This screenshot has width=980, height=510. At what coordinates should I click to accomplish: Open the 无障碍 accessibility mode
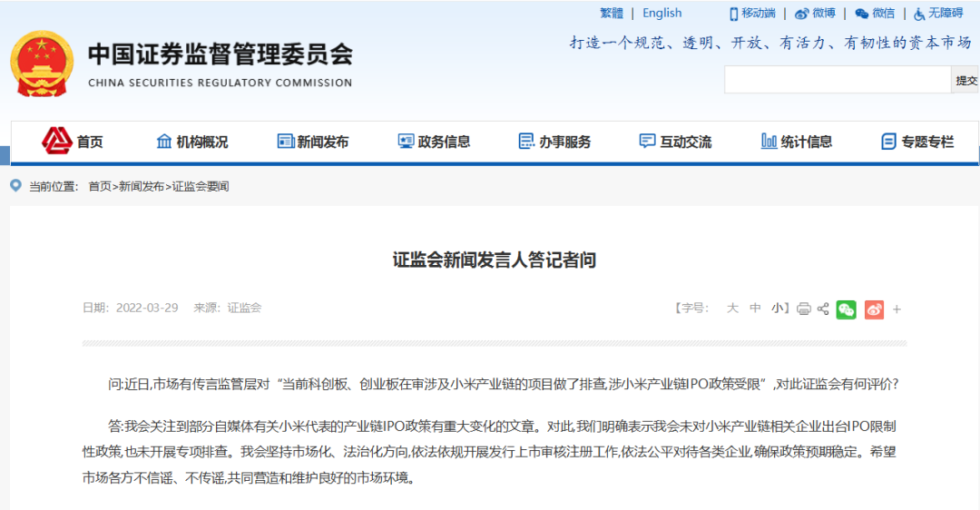click(938, 13)
